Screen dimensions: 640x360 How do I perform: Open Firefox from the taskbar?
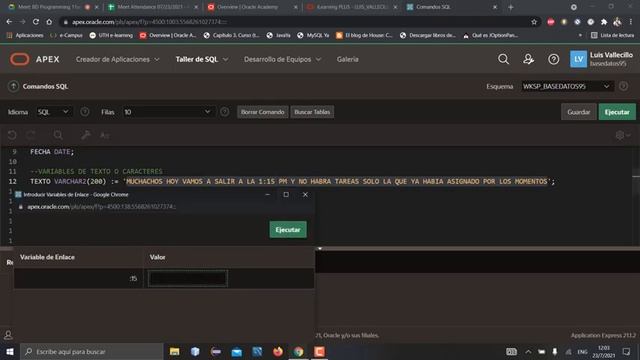pyautogui.click(x=278, y=351)
